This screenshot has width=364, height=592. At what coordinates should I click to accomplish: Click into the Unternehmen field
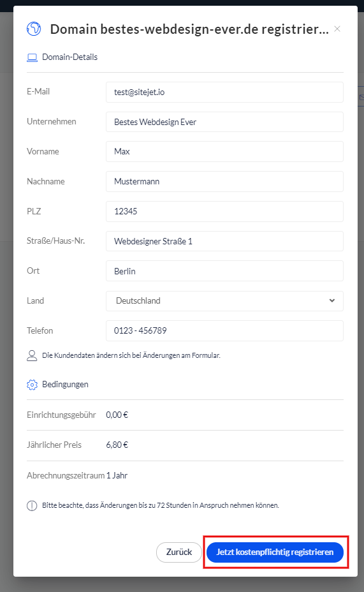coord(224,122)
